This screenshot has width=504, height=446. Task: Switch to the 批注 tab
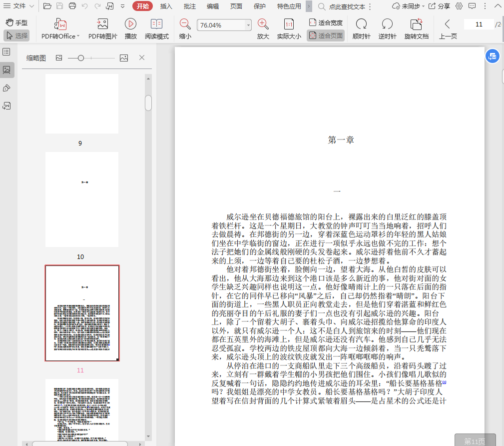coord(189,6)
